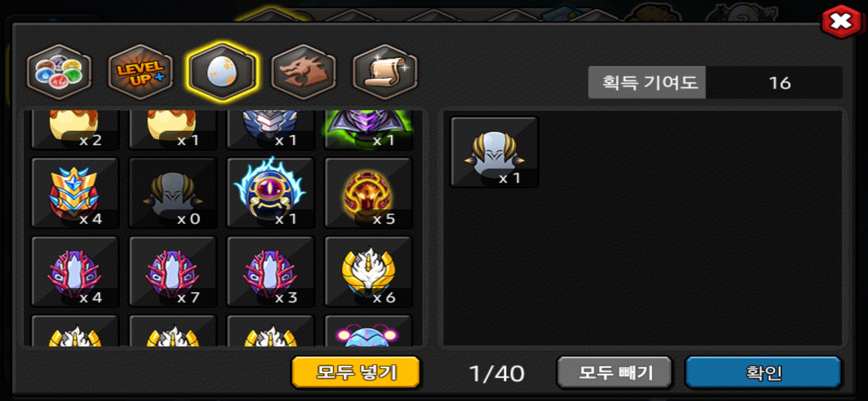Pick the golden winged white egg x6
The height and width of the screenshot is (401, 868).
pos(369,271)
